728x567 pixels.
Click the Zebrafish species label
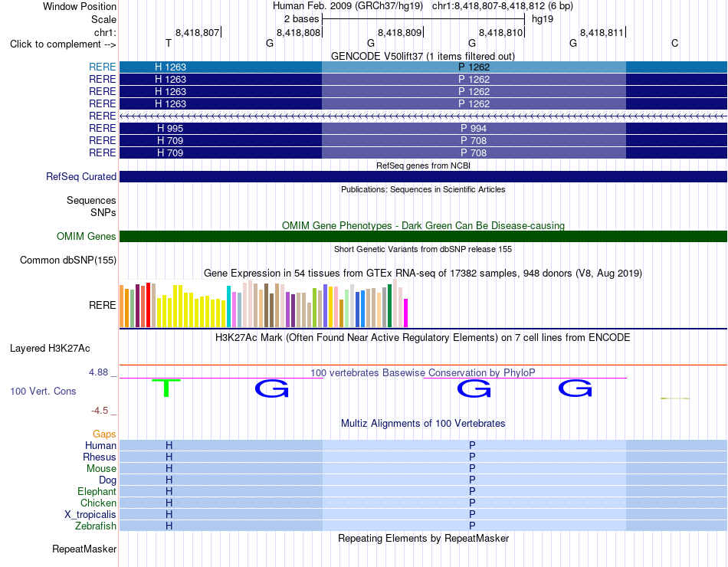(95, 526)
